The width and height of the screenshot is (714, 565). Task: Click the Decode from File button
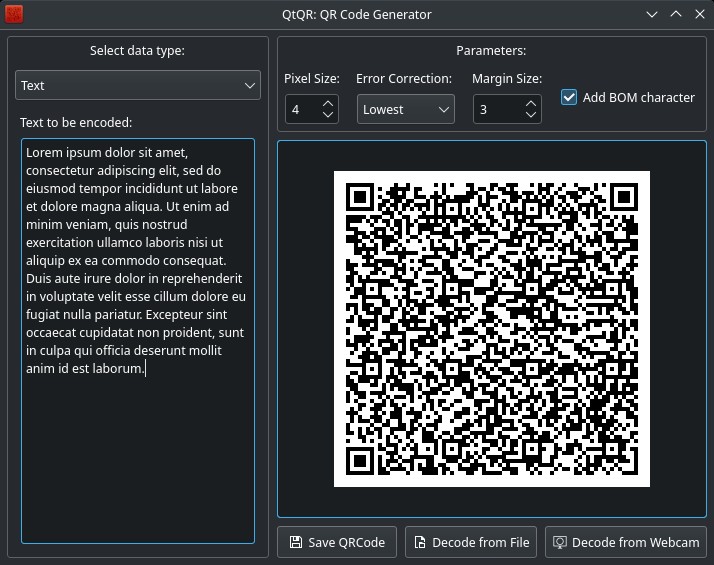tap(471, 542)
